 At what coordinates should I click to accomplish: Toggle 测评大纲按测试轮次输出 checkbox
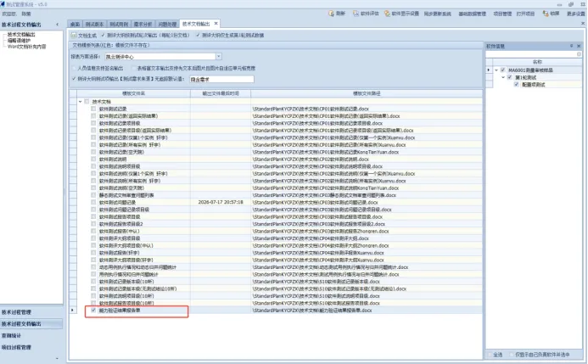coord(104,36)
